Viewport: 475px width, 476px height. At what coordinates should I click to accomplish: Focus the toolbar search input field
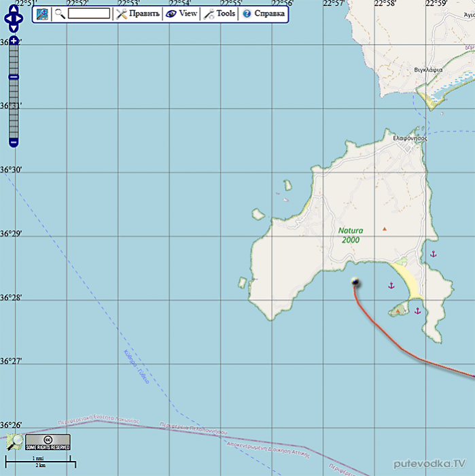89,14
